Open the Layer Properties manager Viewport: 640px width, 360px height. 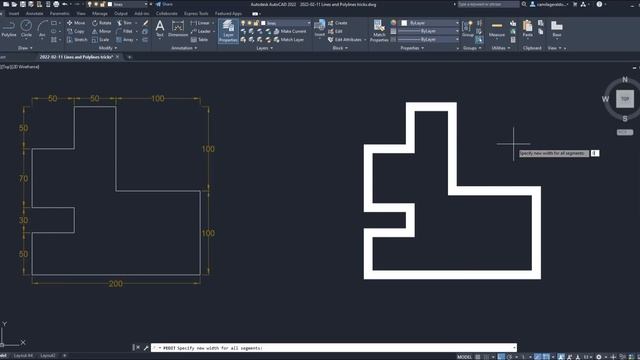[x=228, y=31]
